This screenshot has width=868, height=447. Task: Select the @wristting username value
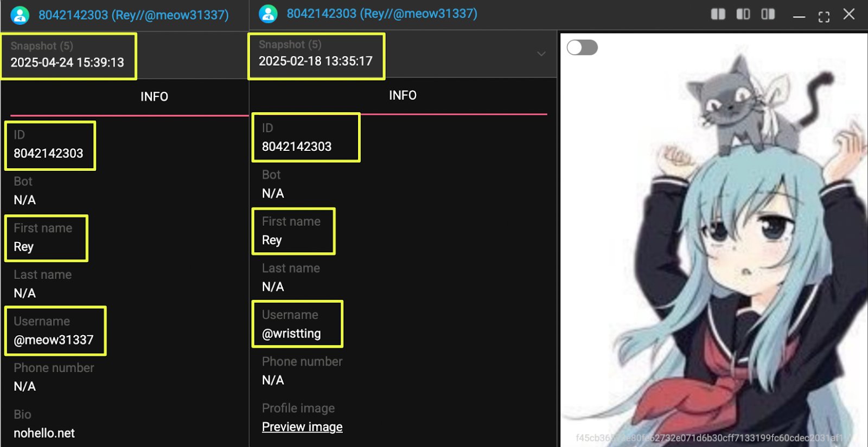(291, 334)
